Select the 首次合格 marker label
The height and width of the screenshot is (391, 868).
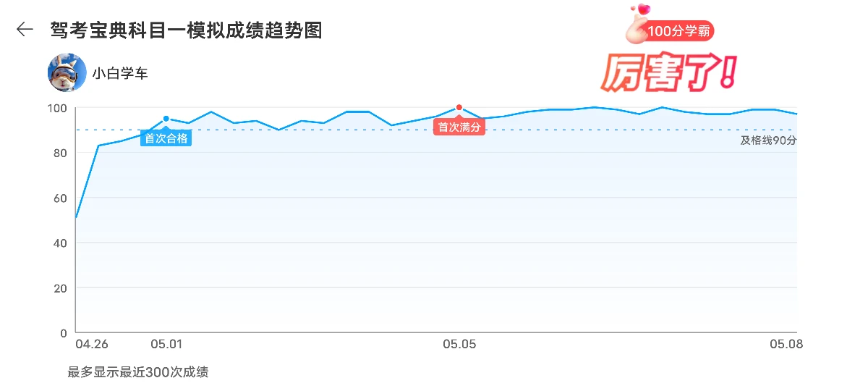tap(166, 138)
